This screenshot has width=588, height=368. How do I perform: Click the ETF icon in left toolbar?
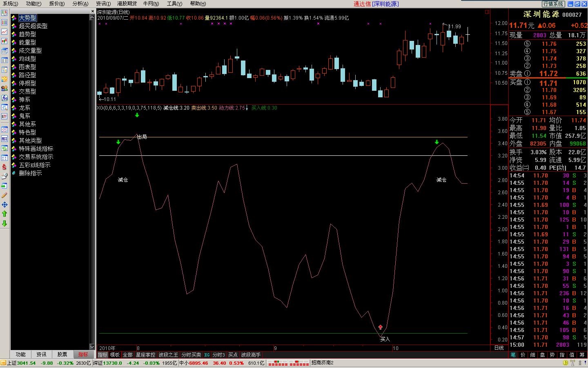pos(4,117)
